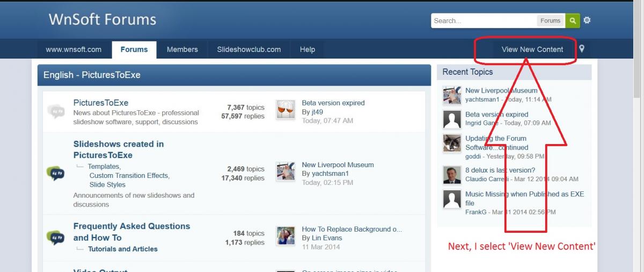Click Today, 07:47 AM timestamp
The height and width of the screenshot is (272, 644).
click(327, 121)
